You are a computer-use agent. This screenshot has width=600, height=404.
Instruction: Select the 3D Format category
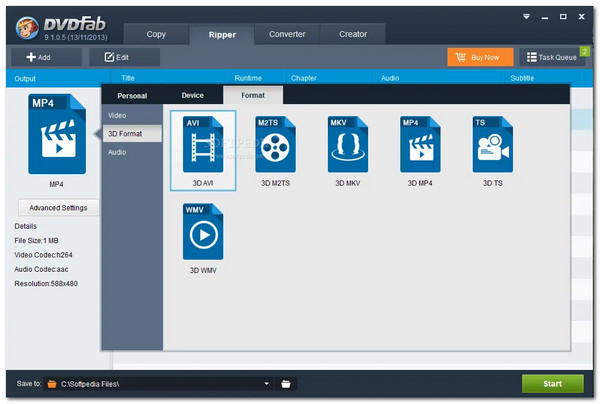(x=132, y=134)
